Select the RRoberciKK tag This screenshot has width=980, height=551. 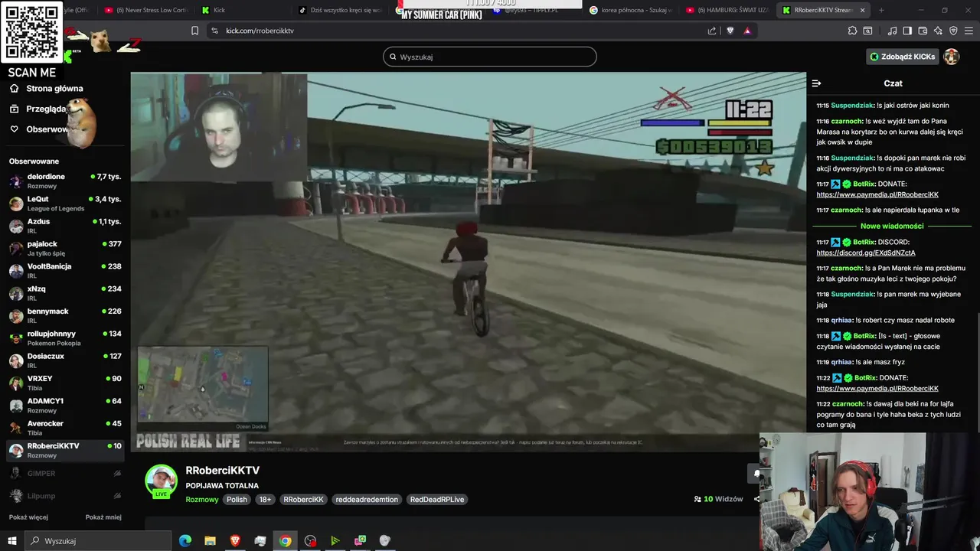click(303, 499)
